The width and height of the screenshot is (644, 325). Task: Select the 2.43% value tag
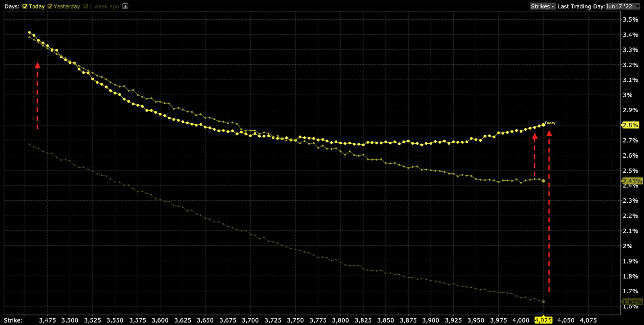[x=632, y=181]
